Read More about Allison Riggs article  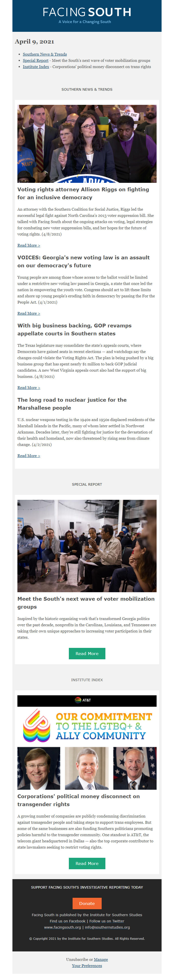coord(29,245)
